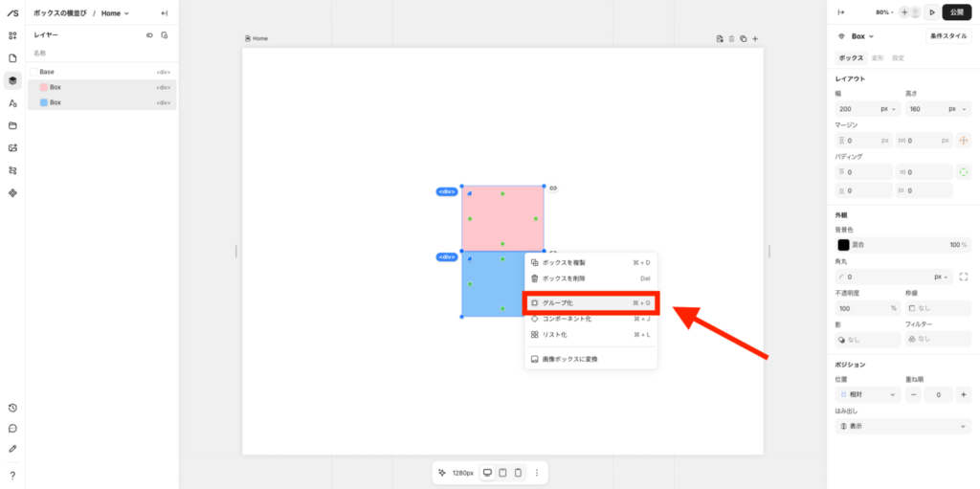980x489 pixels.
Task: Toggle individual padding sides icon
Action: (964, 172)
